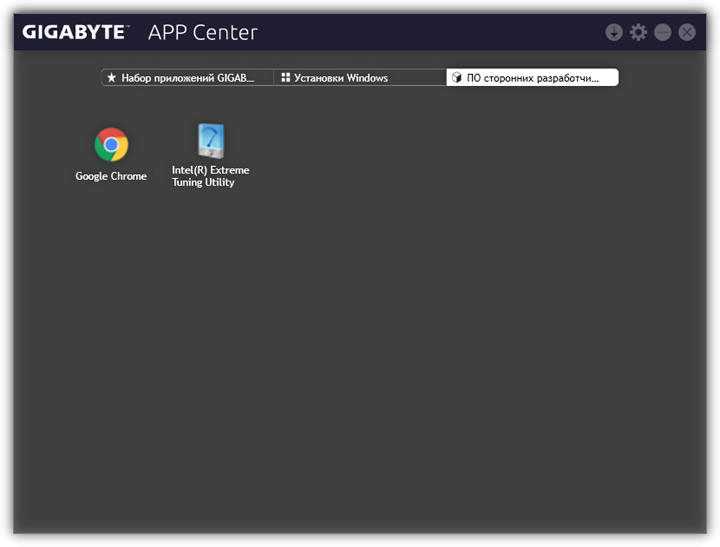Click the Google Chrome text label
Viewport: 720px width, 547px height.
coord(111,176)
